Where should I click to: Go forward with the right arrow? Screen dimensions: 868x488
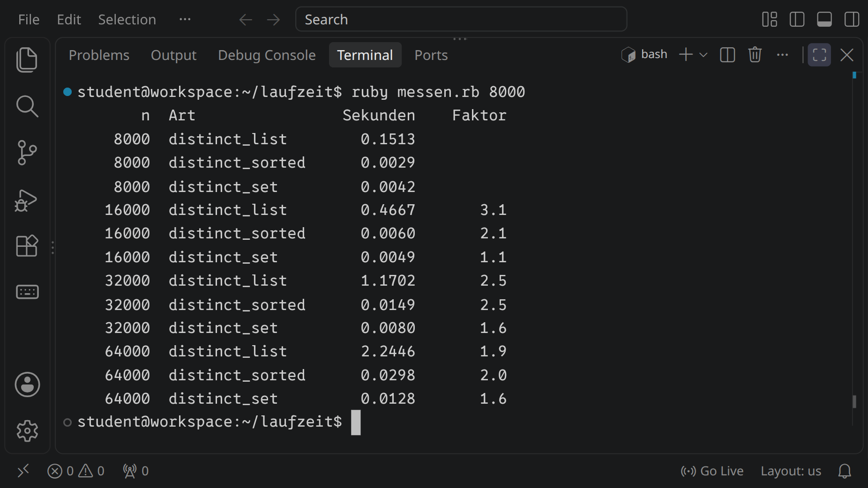(273, 20)
